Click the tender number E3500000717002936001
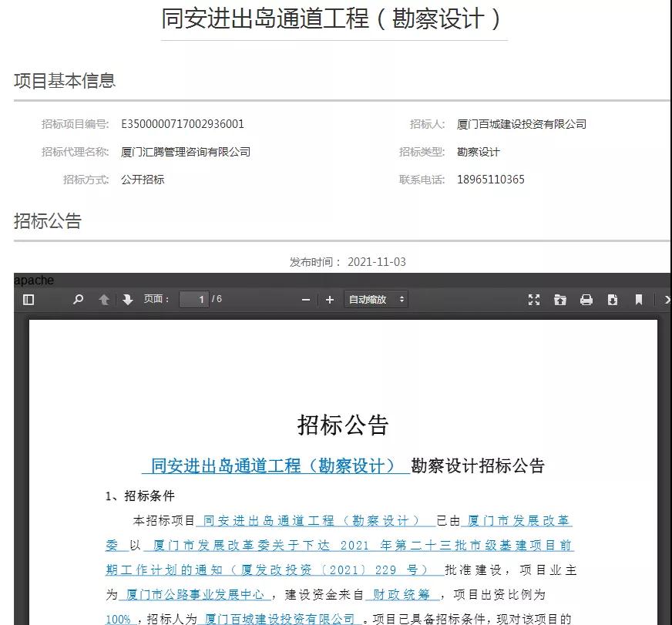 [x=183, y=124]
